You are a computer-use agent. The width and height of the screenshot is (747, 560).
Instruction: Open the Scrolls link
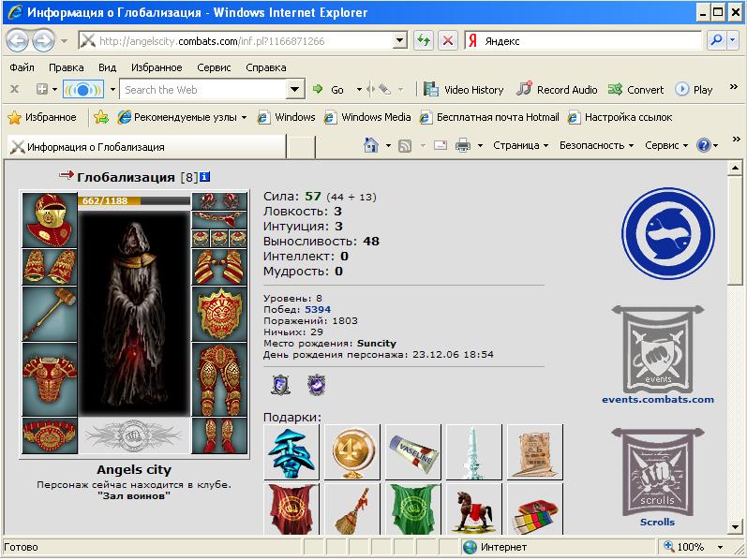(x=657, y=522)
